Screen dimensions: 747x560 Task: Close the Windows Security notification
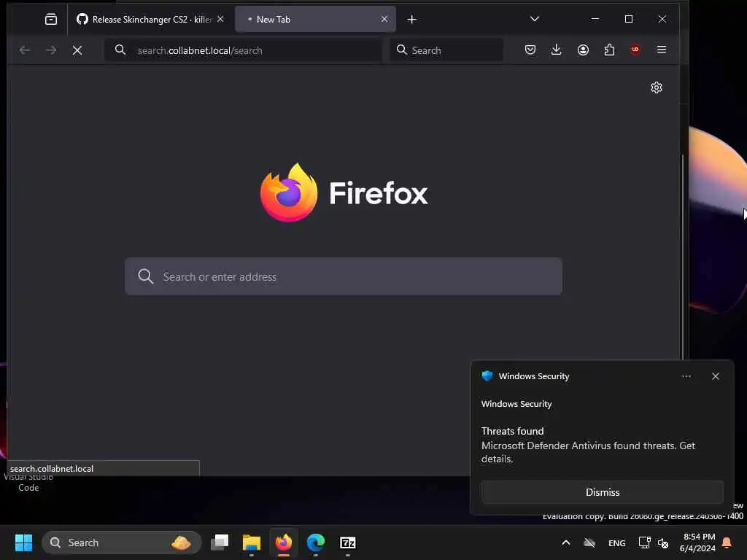click(x=716, y=376)
